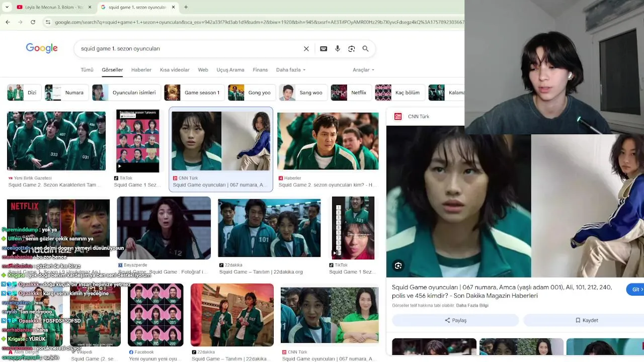The width and height of the screenshot is (644, 362).
Task: Open the Kısa videolar tab
Action: 175,70
